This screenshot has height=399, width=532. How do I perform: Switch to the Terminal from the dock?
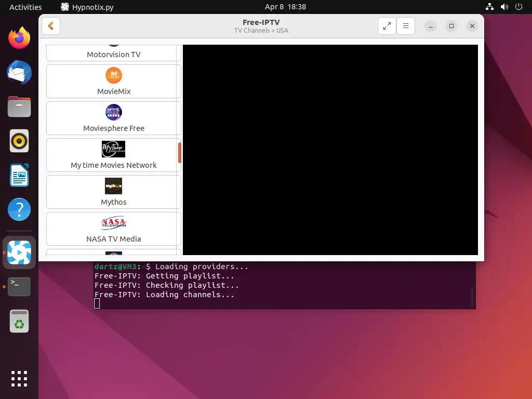pos(19,287)
